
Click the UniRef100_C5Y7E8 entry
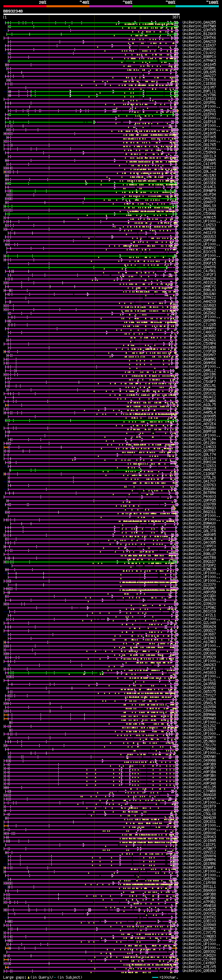coord(199,80)
